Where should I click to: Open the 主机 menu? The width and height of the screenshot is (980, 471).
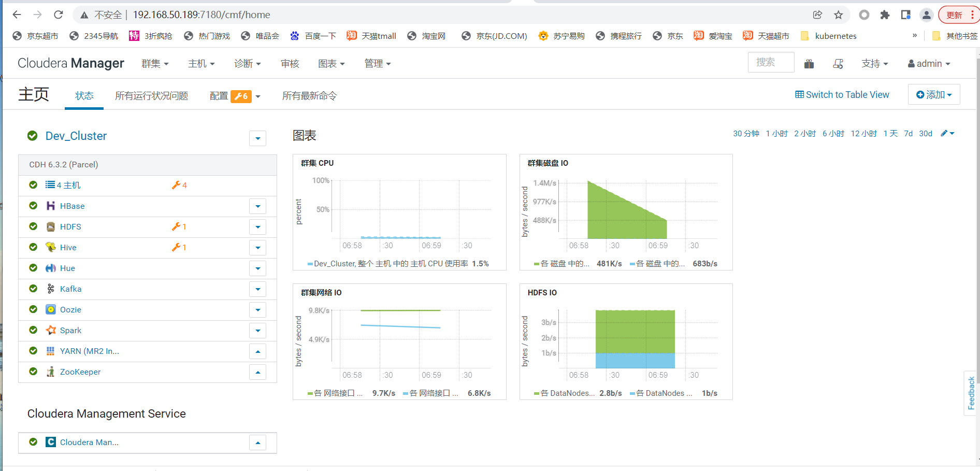[201, 64]
